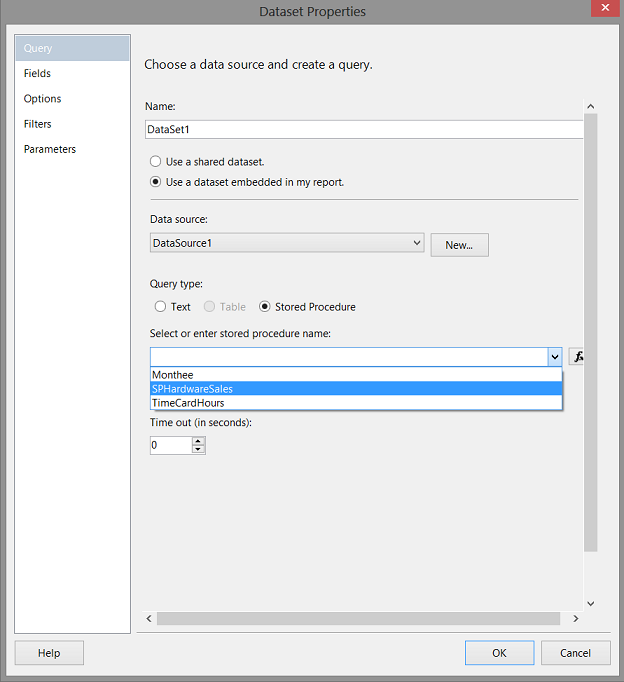Collapse the stored procedure name dropdown arrow

click(x=554, y=357)
